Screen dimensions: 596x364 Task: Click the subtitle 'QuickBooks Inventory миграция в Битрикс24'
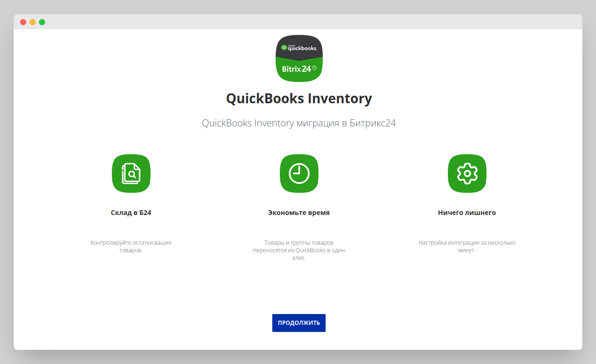click(299, 124)
